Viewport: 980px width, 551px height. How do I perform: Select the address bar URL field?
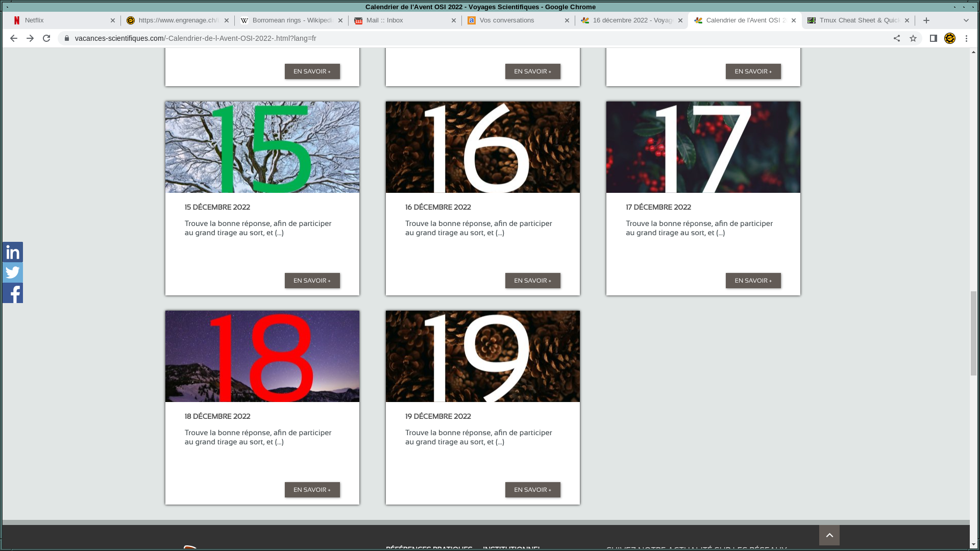195,38
